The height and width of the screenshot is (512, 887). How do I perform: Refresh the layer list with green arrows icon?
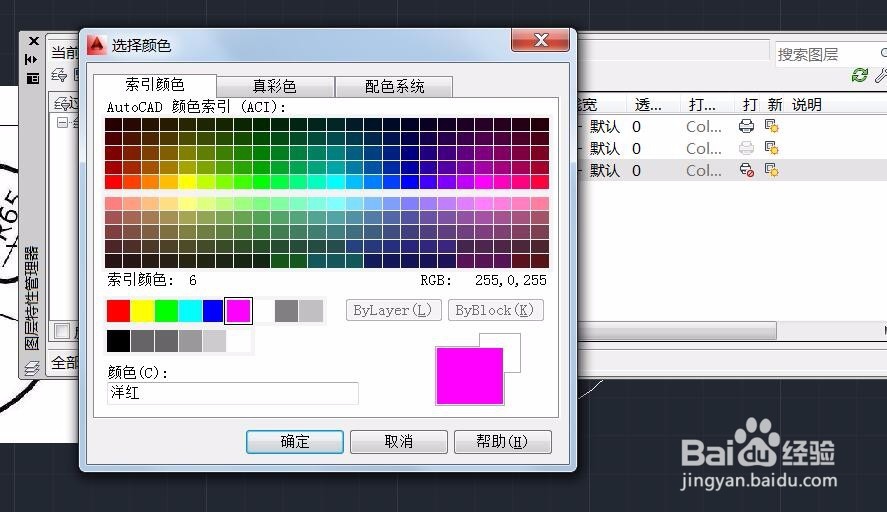[x=859, y=75]
